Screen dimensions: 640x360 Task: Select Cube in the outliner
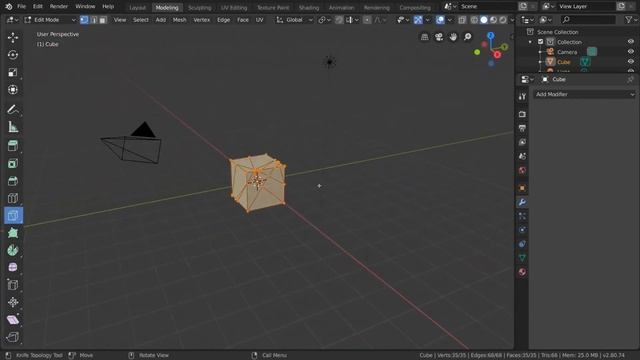pyautogui.click(x=564, y=62)
